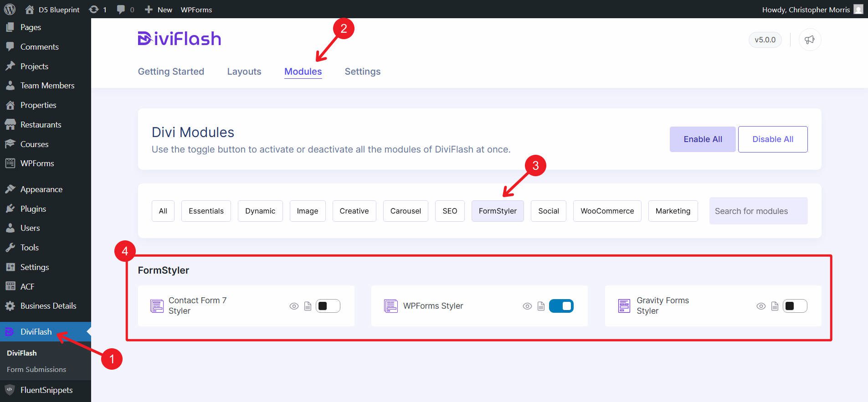
Task: Open the updates icon showing 1
Action: [98, 10]
